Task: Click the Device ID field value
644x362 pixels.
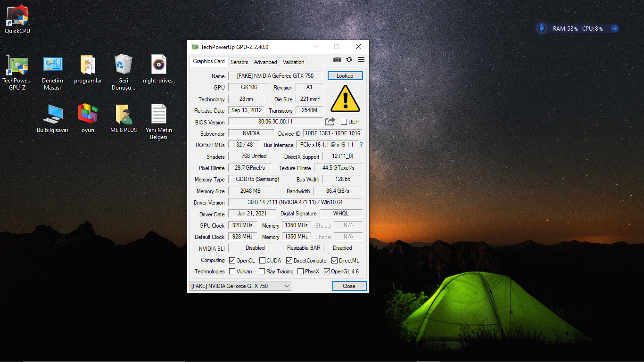Action: [333, 133]
